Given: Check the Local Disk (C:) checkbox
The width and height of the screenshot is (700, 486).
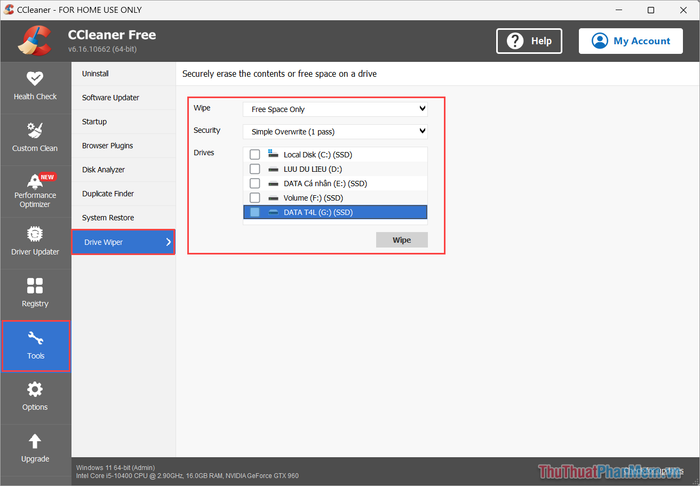Looking at the screenshot, I should [x=254, y=154].
